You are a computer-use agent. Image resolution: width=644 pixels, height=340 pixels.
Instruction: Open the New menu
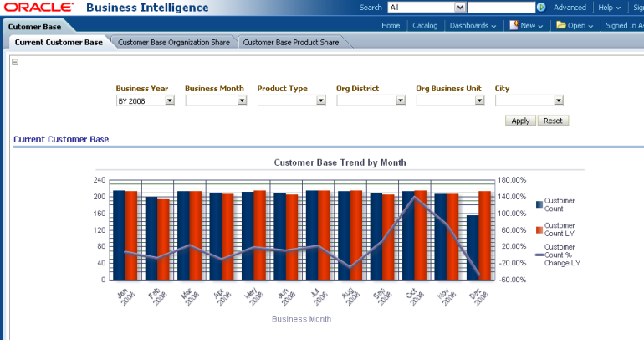tap(531, 25)
